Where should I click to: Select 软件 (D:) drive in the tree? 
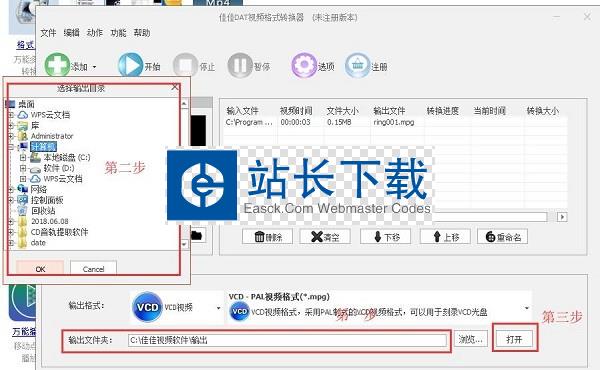(x=59, y=168)
